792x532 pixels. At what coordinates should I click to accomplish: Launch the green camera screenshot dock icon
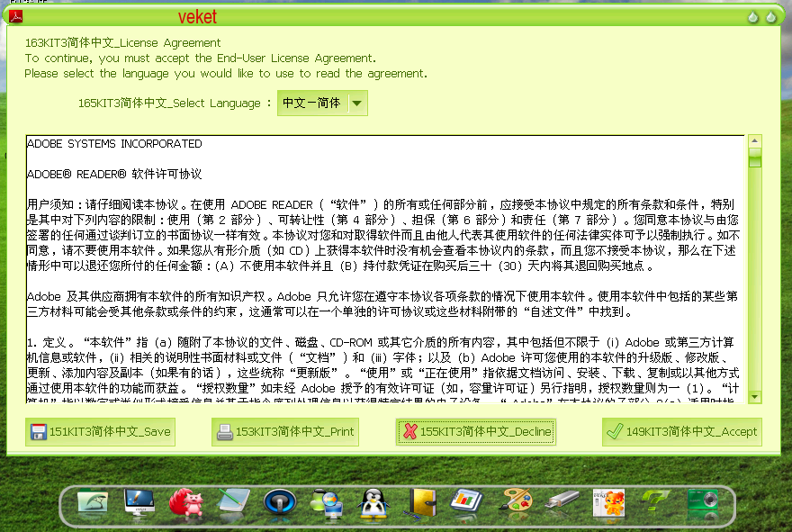(703, 501)
